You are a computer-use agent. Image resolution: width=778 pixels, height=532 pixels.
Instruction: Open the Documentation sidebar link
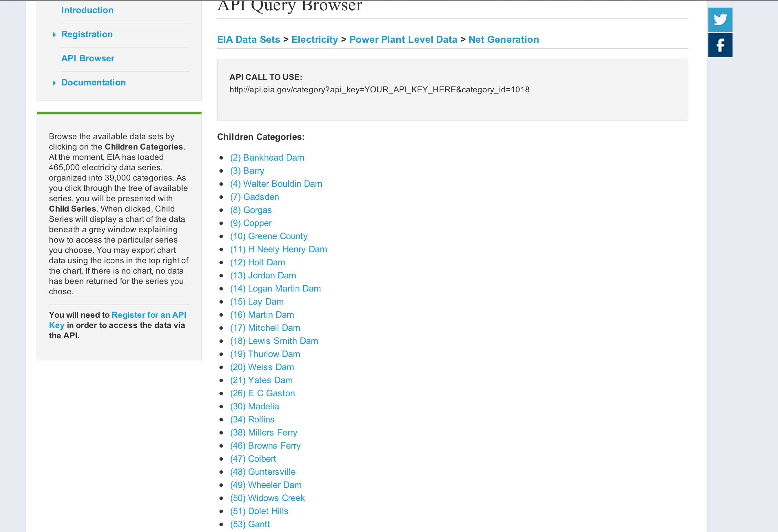point(93,82)
